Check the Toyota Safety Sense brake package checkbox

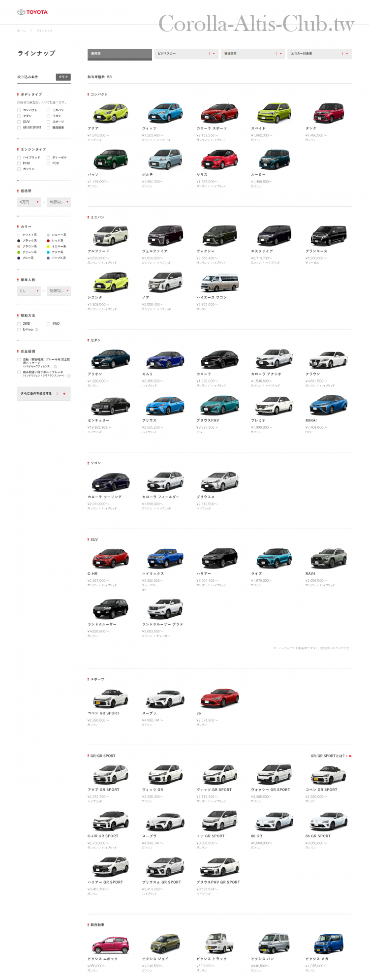pos(19,360)
